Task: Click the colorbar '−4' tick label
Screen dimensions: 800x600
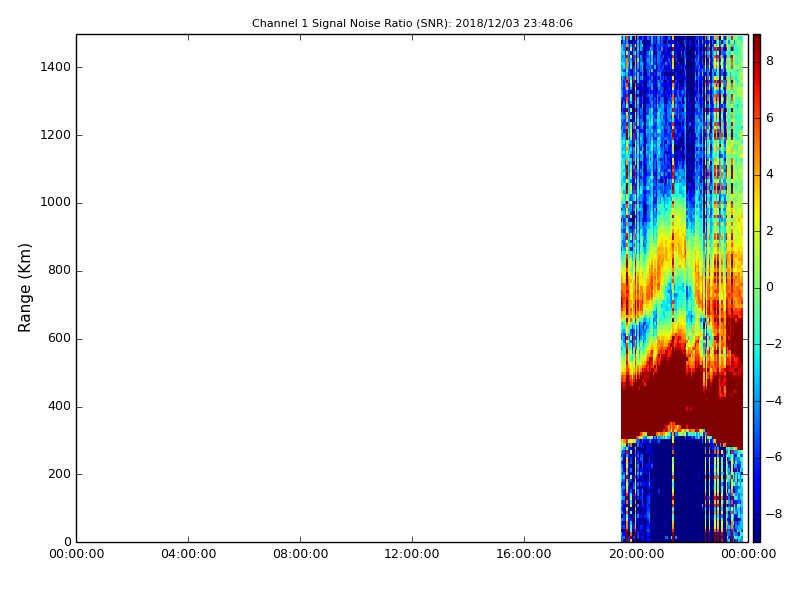Action: pyautogui.click(x=773, y=401)
